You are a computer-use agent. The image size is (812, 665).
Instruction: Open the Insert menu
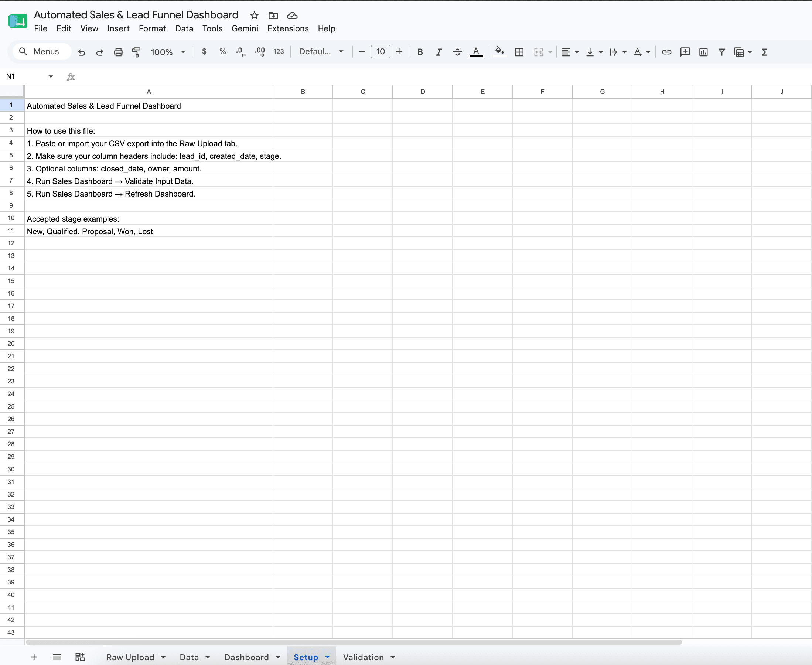pyautogui.click(x=118, y=29)
